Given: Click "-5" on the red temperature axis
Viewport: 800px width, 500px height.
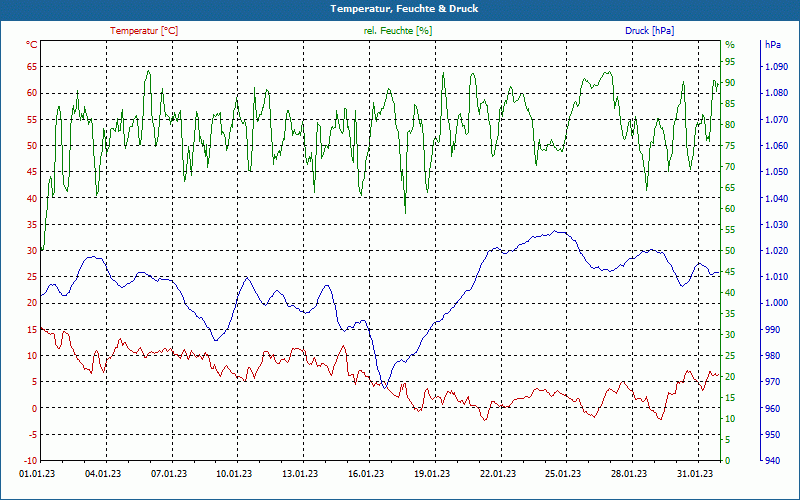Looking at the screenshot, I should pos(32,435).
